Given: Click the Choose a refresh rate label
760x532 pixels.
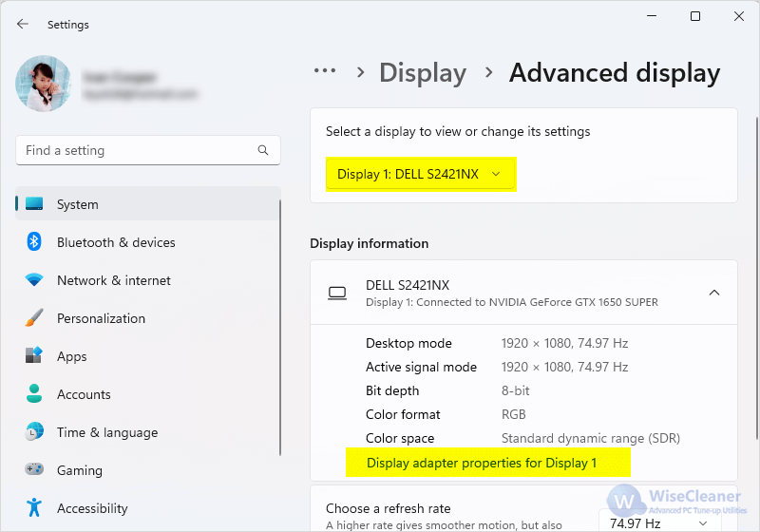Looking at the screenshot, I should pyautogui.click(x=388, y=508).
